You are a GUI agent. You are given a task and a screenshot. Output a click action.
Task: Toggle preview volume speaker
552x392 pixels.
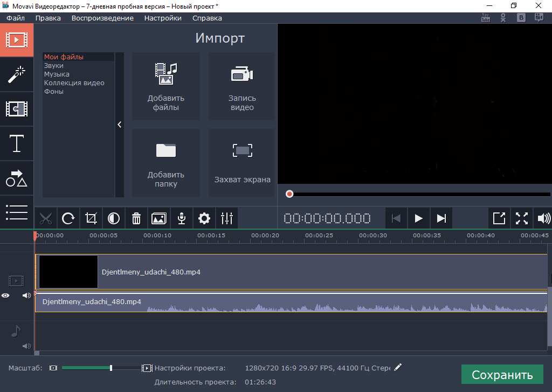pyautogui.click(x=543, y=218)
